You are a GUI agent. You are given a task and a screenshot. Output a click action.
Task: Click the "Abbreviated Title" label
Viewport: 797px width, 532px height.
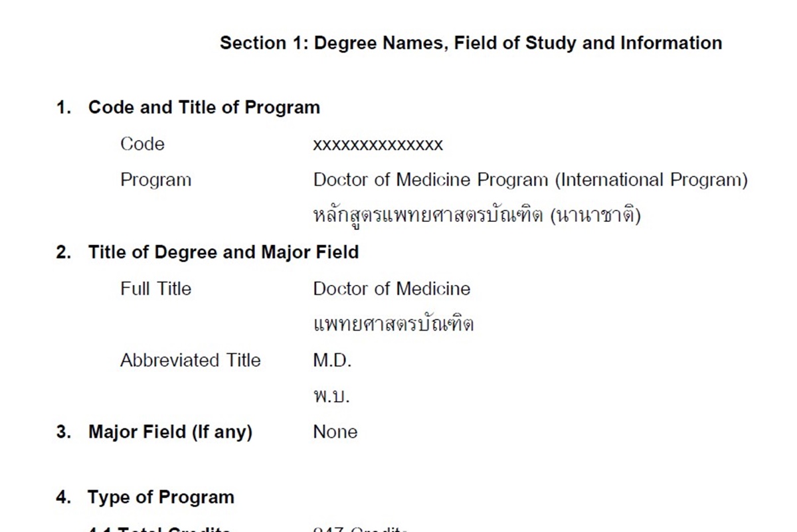190,361
